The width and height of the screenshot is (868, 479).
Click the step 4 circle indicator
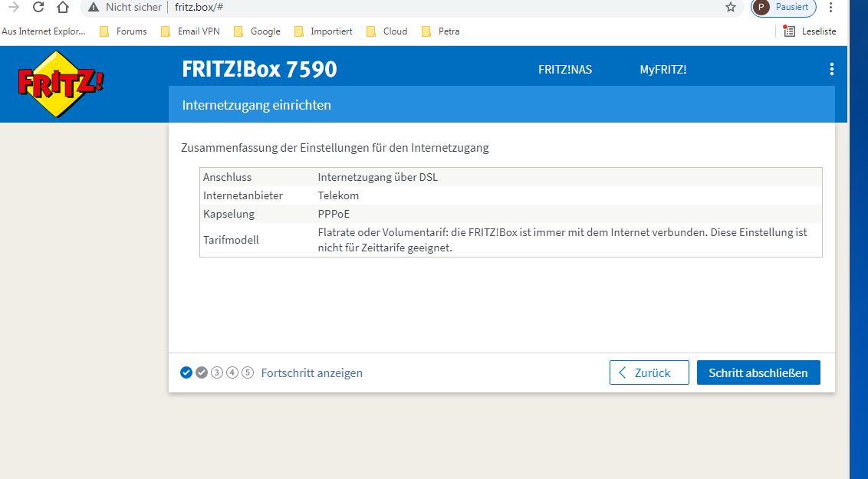232,372
